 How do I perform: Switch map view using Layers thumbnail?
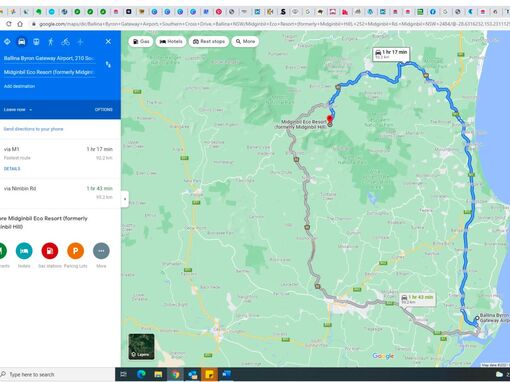pos(141,347)
